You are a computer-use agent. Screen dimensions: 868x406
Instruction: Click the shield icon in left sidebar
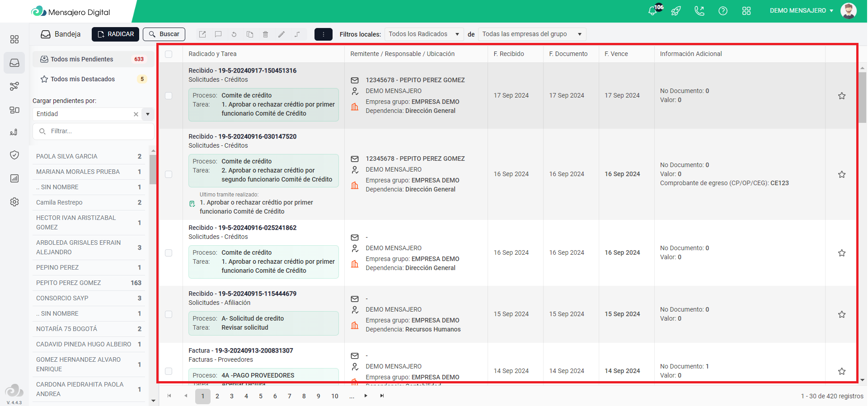14,155
